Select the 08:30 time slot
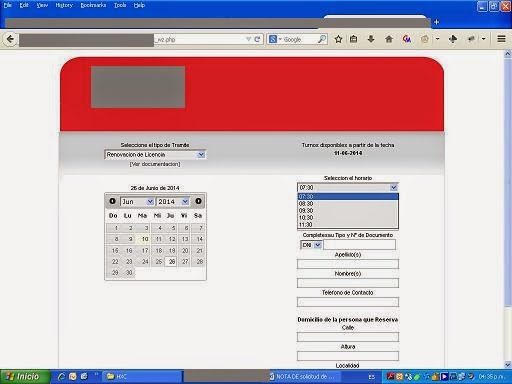The width and height of the screenshot is (512, 384). pos(348,204)
